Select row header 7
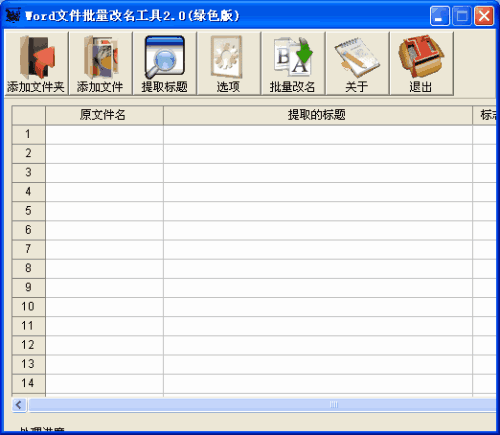This screenshot has width=500, height=435. click(x=29, y=249)
